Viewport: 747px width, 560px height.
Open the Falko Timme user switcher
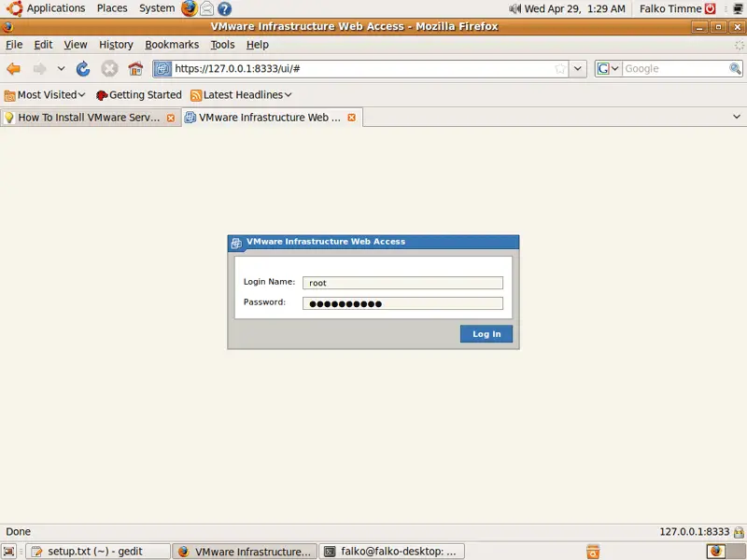click(x=670, y=8)
